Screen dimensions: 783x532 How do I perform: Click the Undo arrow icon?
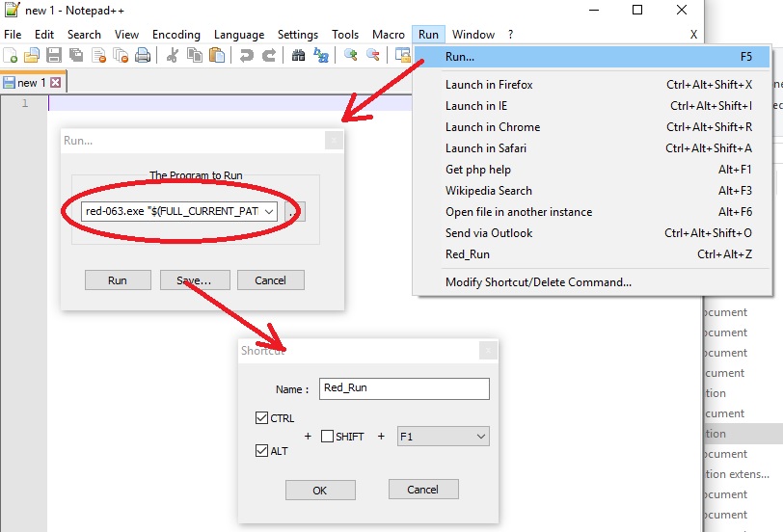click(246, 55)
